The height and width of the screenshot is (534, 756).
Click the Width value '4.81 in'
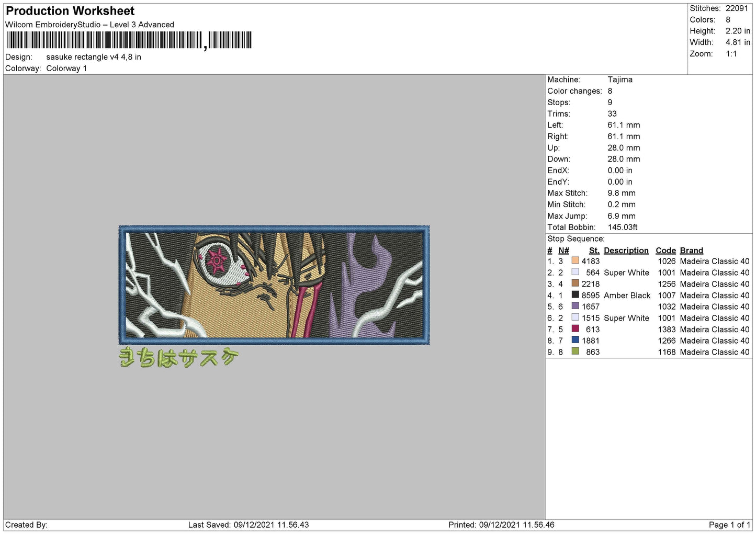738,42
